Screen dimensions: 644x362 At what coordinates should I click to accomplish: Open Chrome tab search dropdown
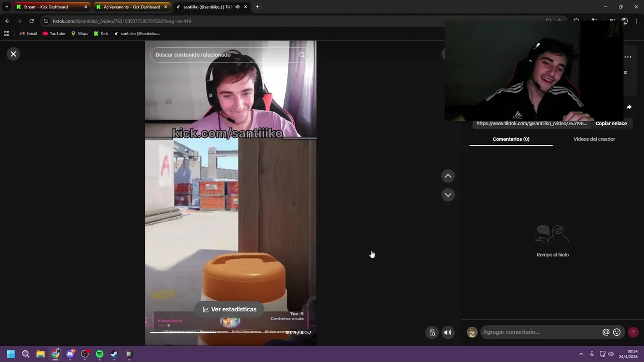6,7
